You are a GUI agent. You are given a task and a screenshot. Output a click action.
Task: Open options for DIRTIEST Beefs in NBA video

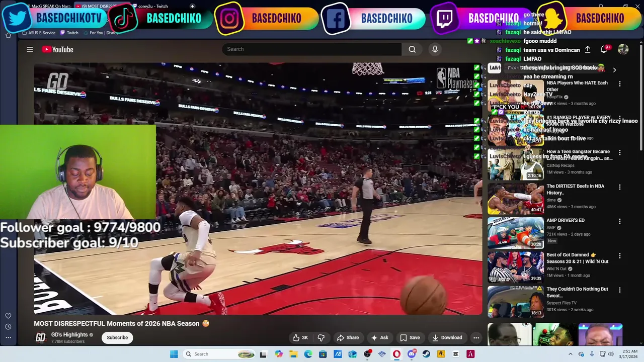tap(620, 187)
